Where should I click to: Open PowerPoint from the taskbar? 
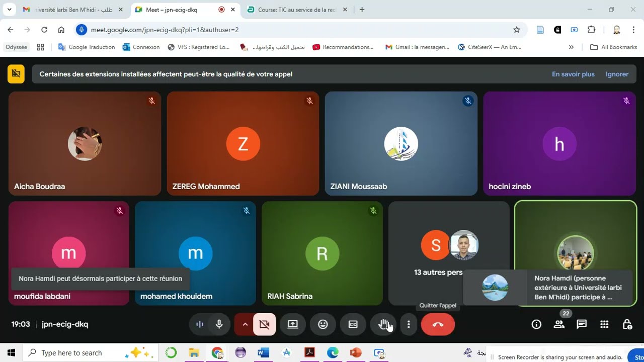pyautogui.click(x=356, y=353)
